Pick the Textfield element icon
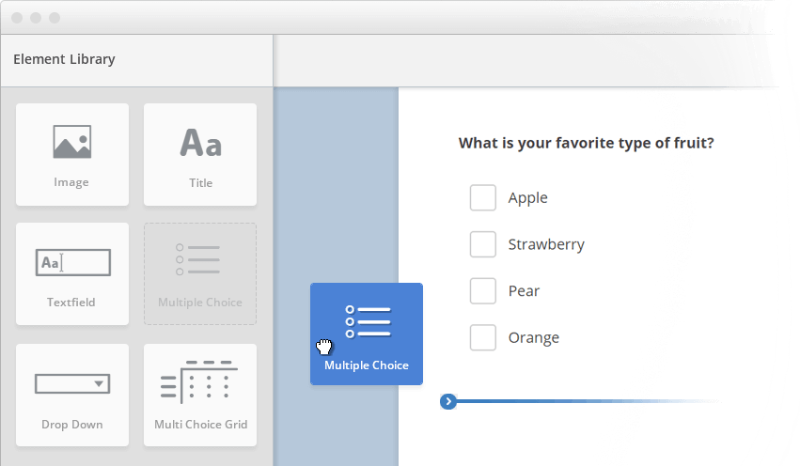 pos(73,262)
